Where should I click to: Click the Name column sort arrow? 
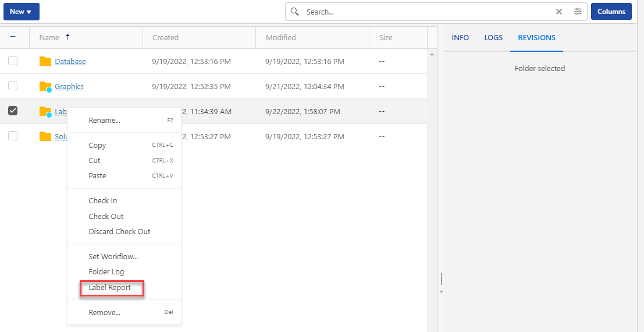point(67,37)
